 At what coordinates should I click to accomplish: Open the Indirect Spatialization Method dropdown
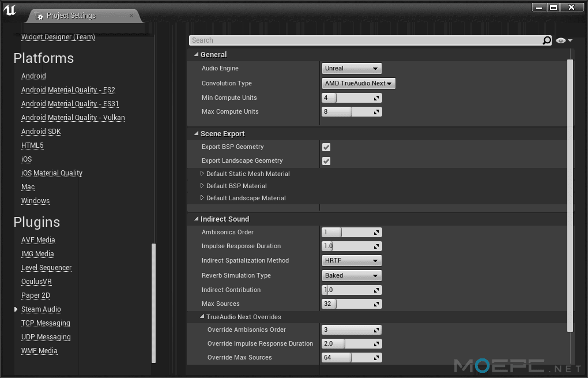[352, 260]
